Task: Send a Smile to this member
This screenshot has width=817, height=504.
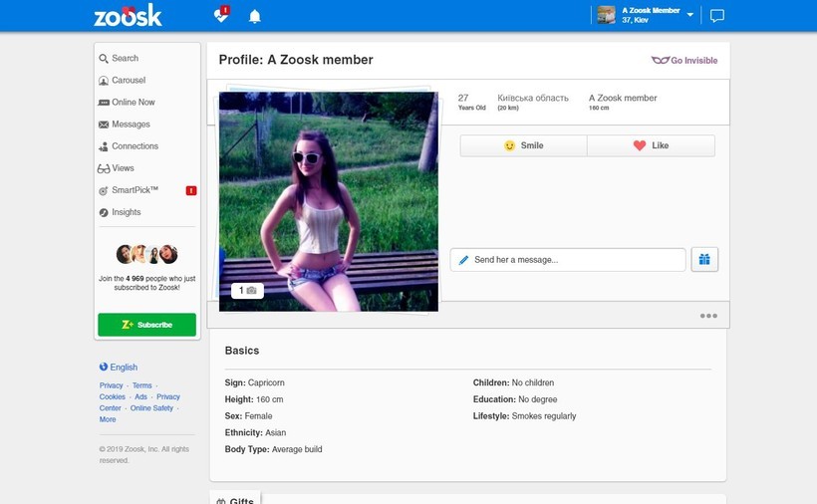Action: [523, 145]
